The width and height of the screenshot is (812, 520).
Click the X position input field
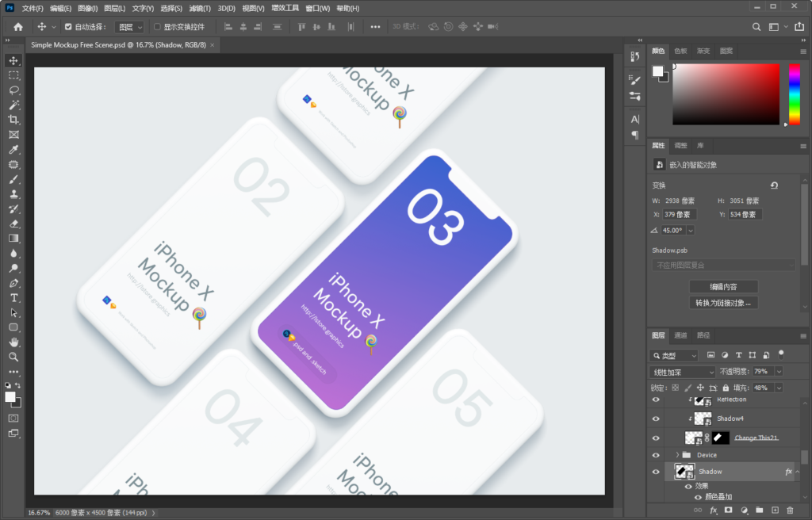[680, 215]
